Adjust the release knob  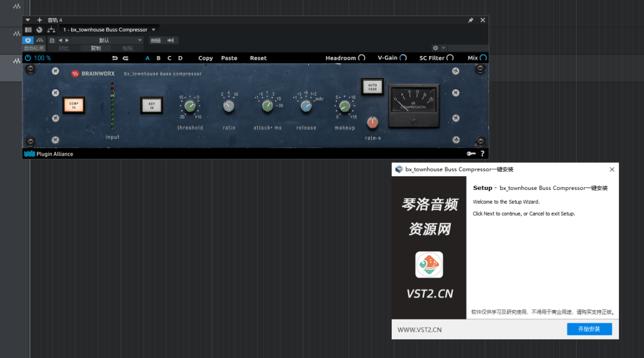click(306, 106)
